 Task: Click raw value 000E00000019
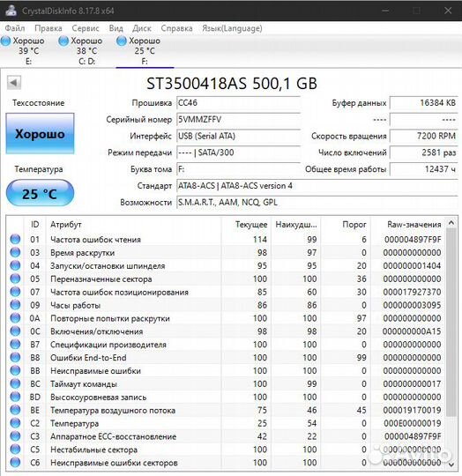pos(413,423)
